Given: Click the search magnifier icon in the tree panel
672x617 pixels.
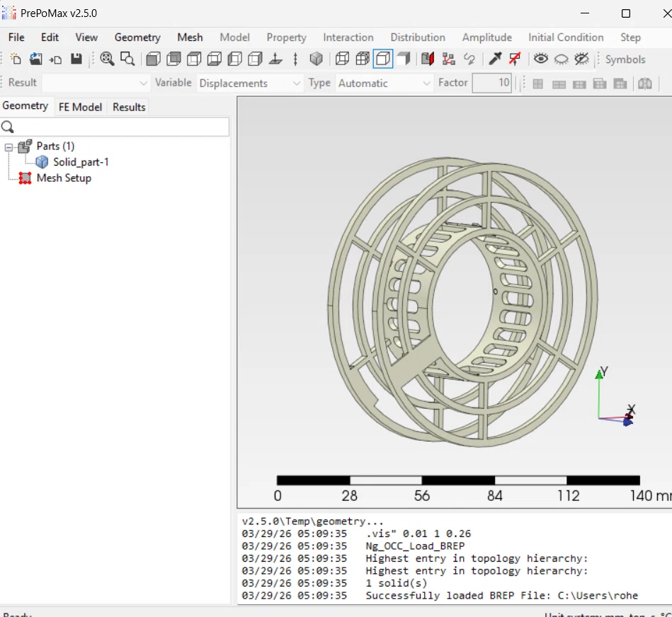Looking at the screenshot, I should coord(8,127).
